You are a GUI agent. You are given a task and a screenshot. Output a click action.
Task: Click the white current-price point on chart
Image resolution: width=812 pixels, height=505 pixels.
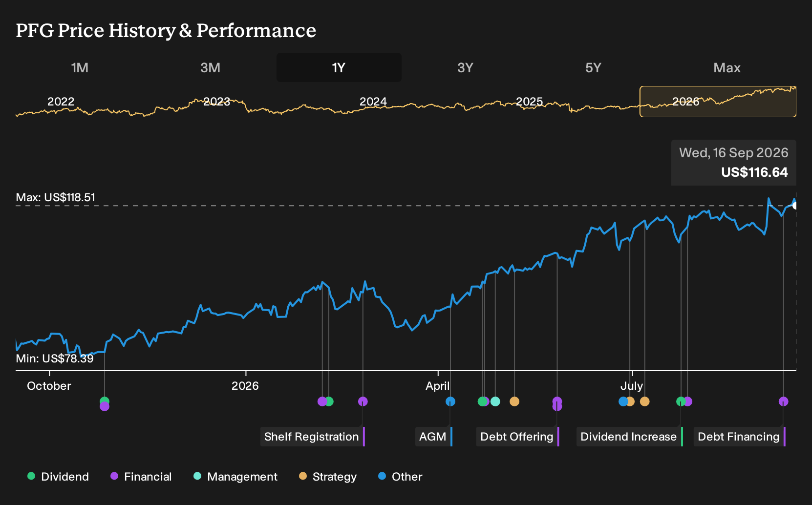(795, 206)
